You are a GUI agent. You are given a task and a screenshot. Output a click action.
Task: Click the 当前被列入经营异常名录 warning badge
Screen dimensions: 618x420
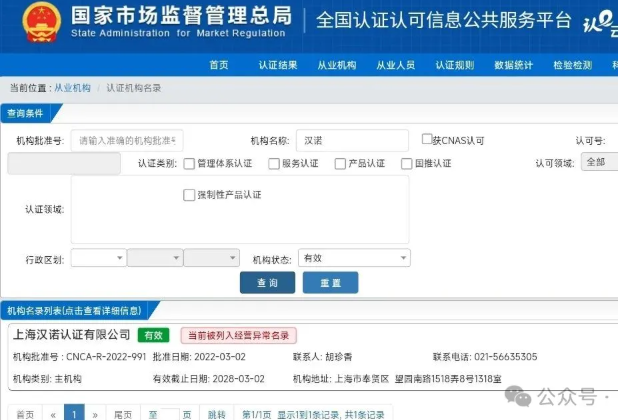tap(238, 336)
